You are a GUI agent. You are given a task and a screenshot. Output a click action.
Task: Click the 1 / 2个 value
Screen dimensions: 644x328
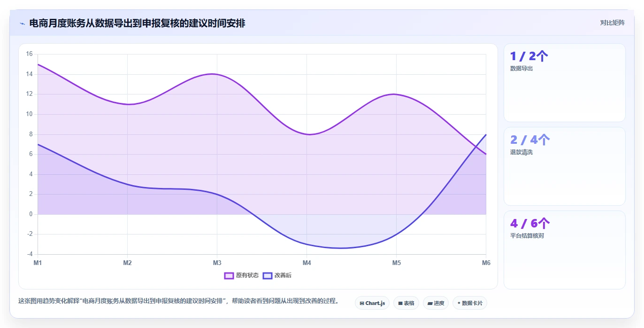click(529, 56)
